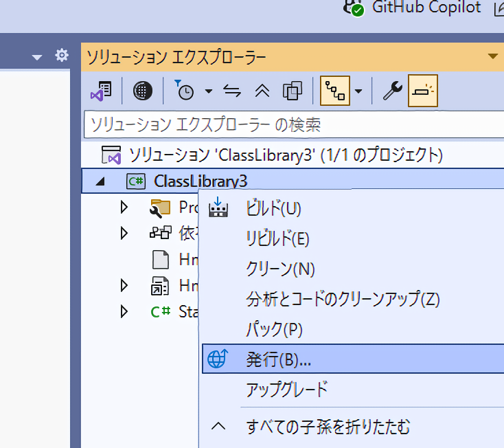Open the dropdown arrow beside the clock filter
The height and width of the screenshot is (448, 504).
[209, 91]
